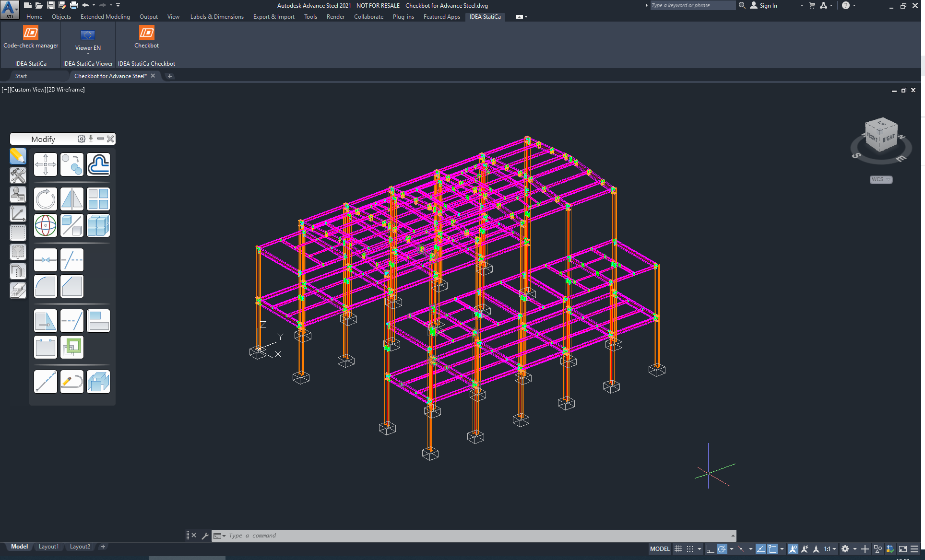This screenshot has height=560, width=925.
Task: Toggle polar tracking in status bar
Action: (x=722, y=549)
